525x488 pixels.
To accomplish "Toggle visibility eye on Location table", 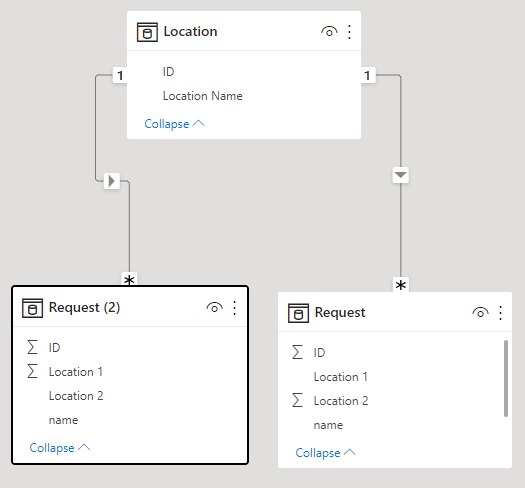I will (x=329, y=32).
